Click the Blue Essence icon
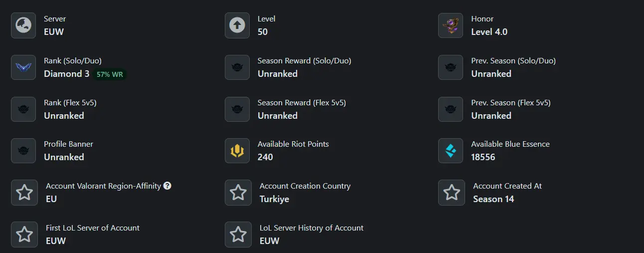 tap(451, 151)
